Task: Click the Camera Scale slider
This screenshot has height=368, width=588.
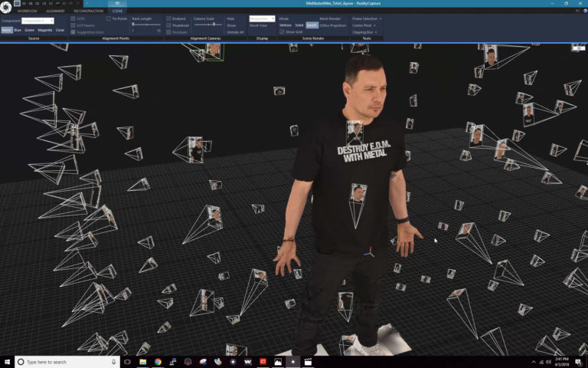Action: pyautogui.click(x=207, y=25)
